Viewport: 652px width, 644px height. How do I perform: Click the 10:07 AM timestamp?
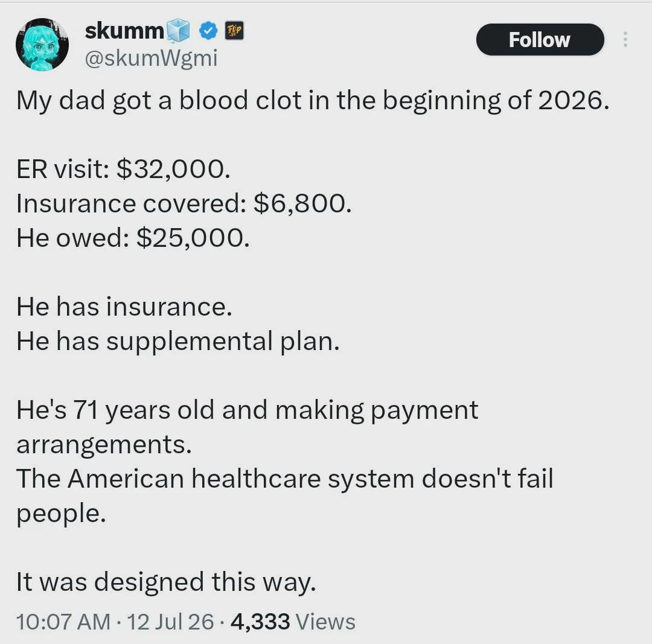[63, 622]
